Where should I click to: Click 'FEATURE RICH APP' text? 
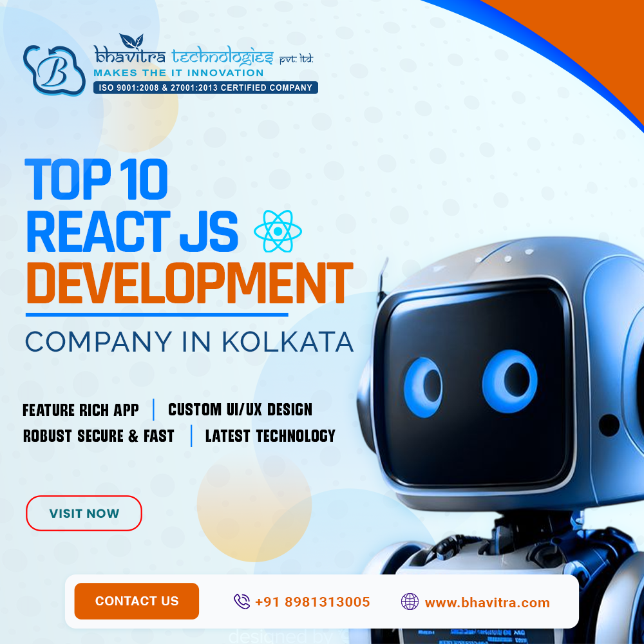coord(80,410)
